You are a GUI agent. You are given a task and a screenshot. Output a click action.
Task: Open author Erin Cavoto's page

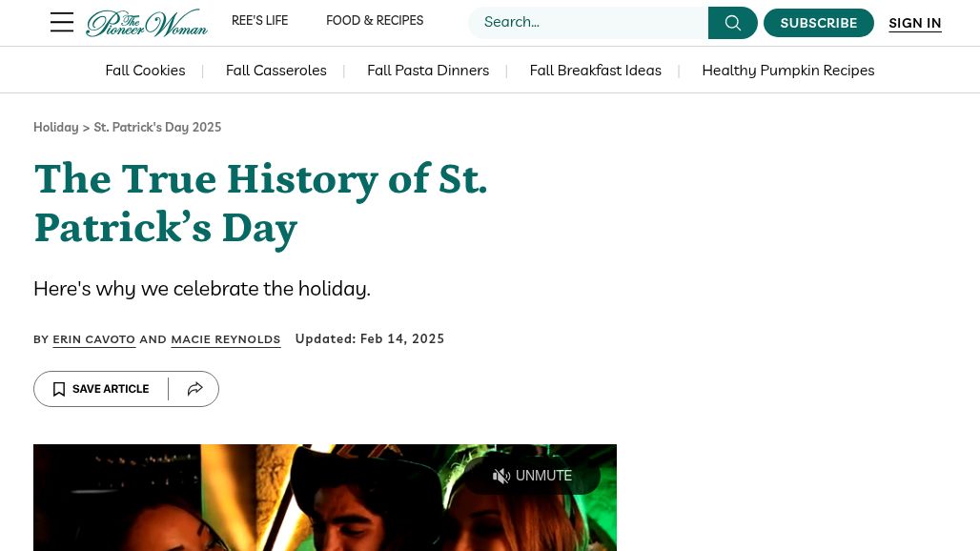(x=93, y=339)
